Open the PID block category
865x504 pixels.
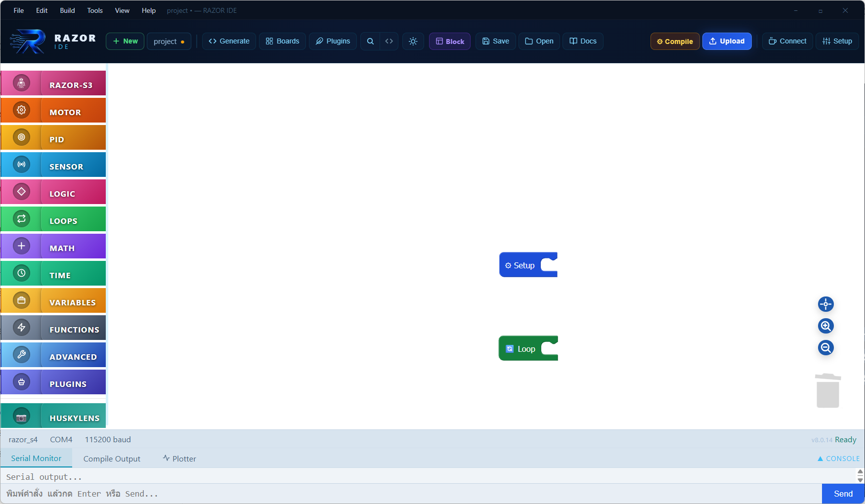pos(53,137)
